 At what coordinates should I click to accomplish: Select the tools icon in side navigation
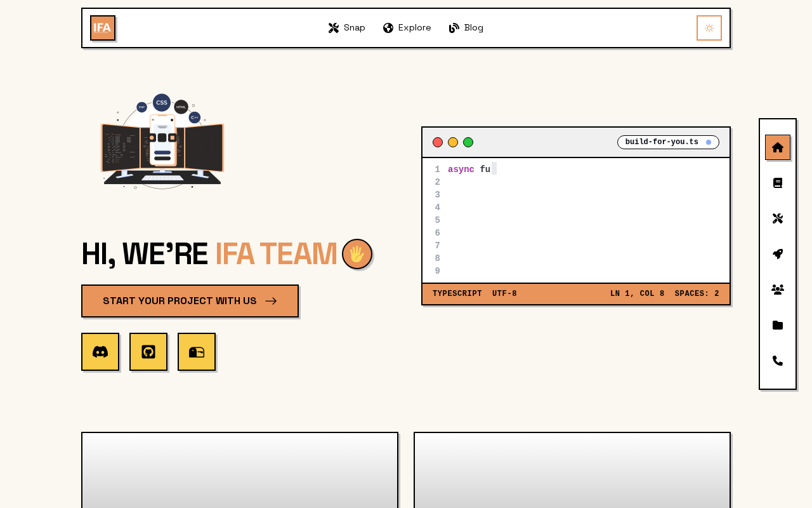pos(778,218)
